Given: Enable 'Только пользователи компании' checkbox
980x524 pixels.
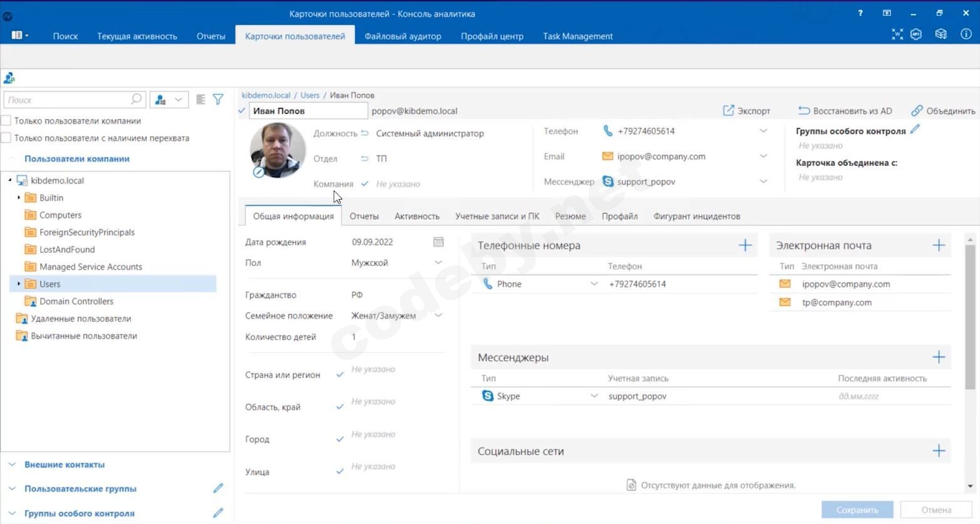Looking at the screenshot, I should [x=7, y=121].
